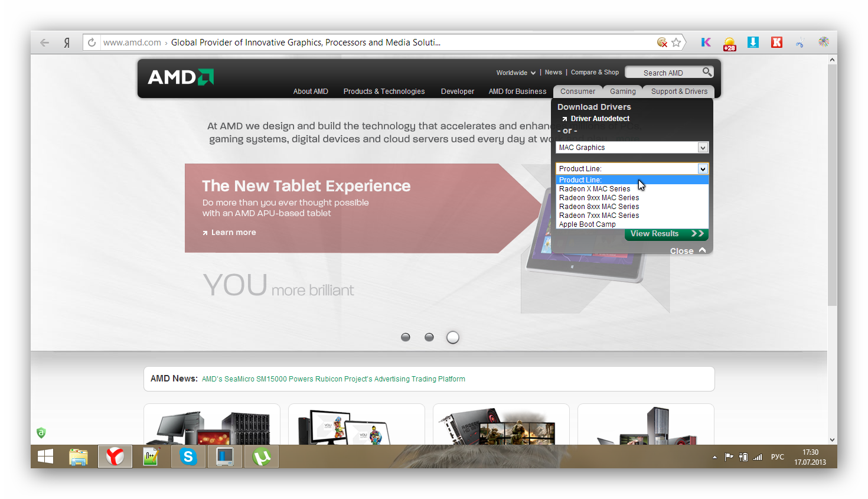Click the Yandex home icon
This screenshot has height=499, width=868.
point(67,43)
